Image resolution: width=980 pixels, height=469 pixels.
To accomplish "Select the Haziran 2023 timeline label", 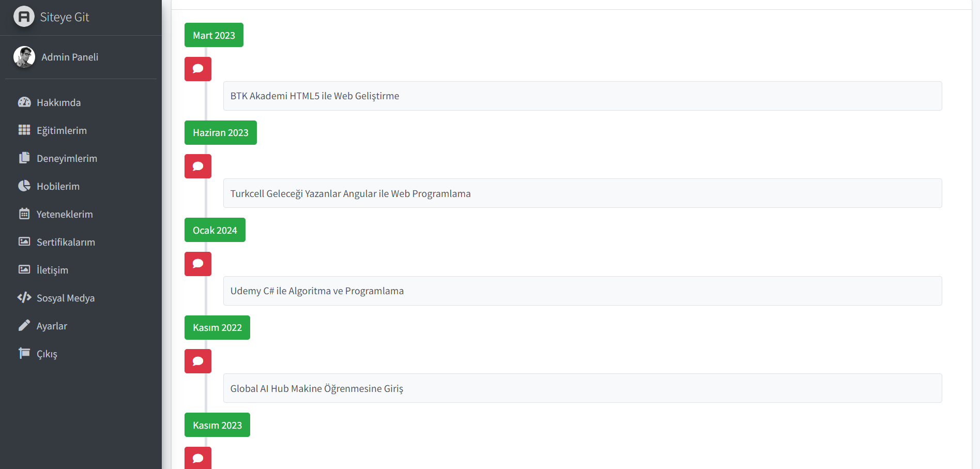I will (x=221, y=132).
